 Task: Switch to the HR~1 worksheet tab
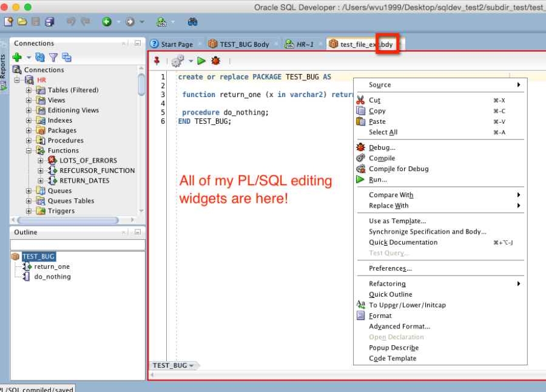tap(305, 44)
